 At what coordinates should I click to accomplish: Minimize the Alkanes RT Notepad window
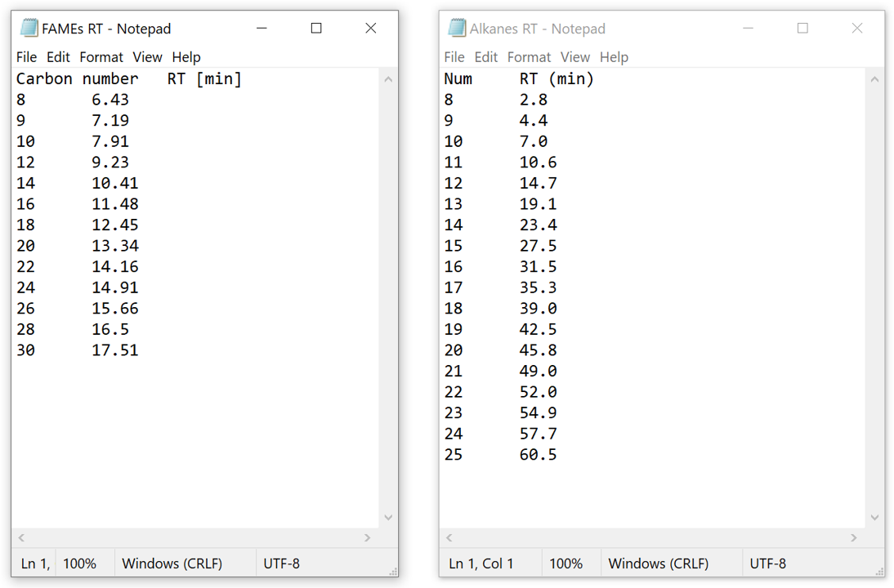point(749,29)
